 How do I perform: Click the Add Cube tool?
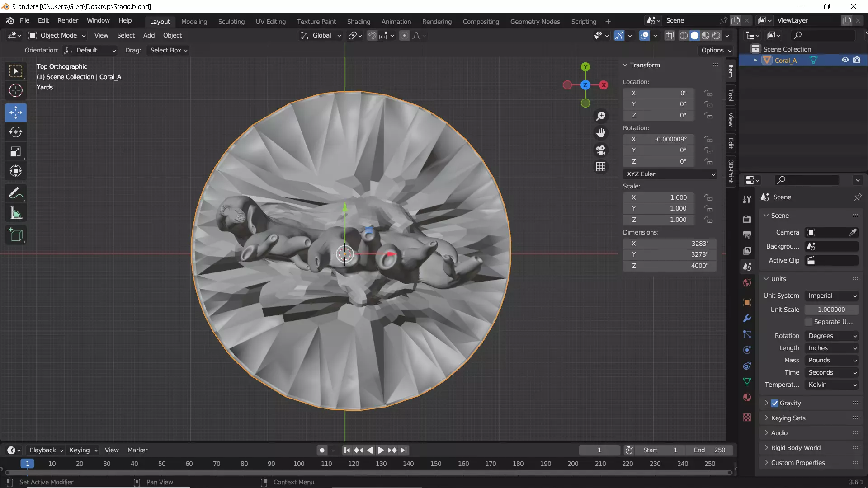[16, 235]
